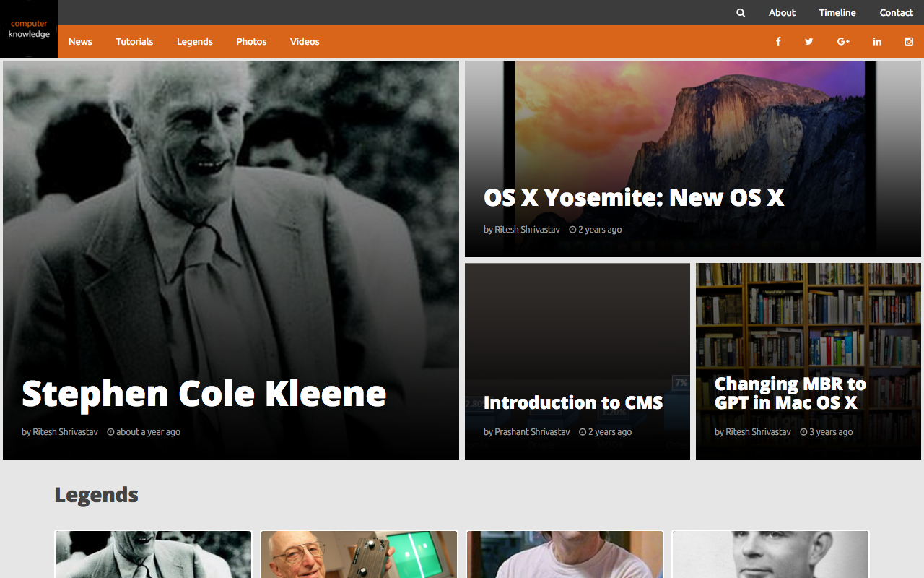
Task: Click author Ritesh Shrivastav under MBR article
Action: [x=758, y=431]
